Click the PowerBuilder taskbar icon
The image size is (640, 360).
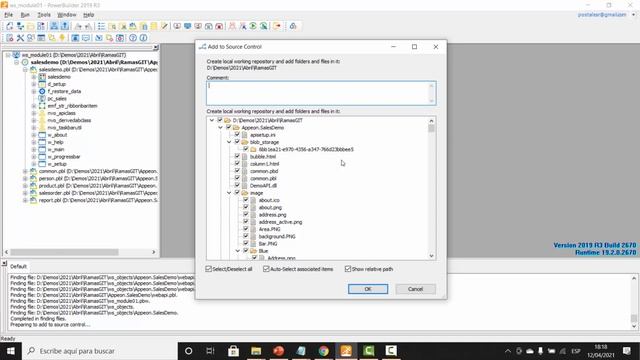(x=346, y=351)
